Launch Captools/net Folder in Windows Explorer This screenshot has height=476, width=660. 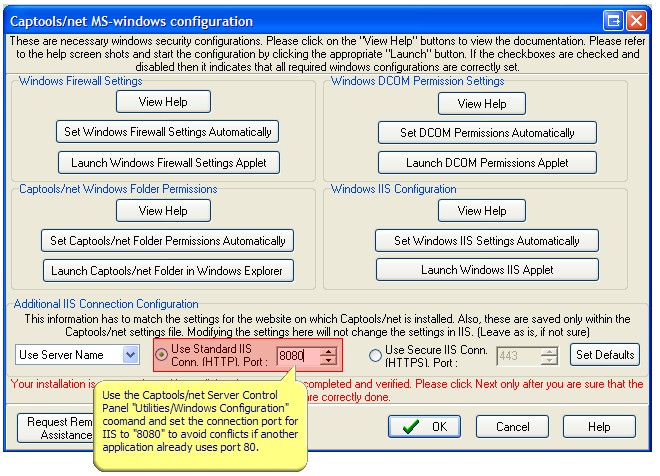point(167,270)
